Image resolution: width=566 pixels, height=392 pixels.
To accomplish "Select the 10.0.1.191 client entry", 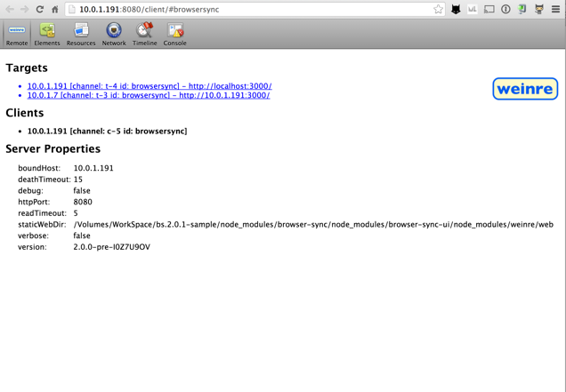I will point(107,131).
